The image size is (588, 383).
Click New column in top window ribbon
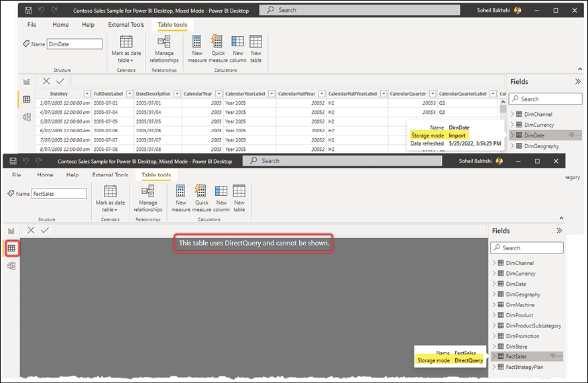coord(238,49)
